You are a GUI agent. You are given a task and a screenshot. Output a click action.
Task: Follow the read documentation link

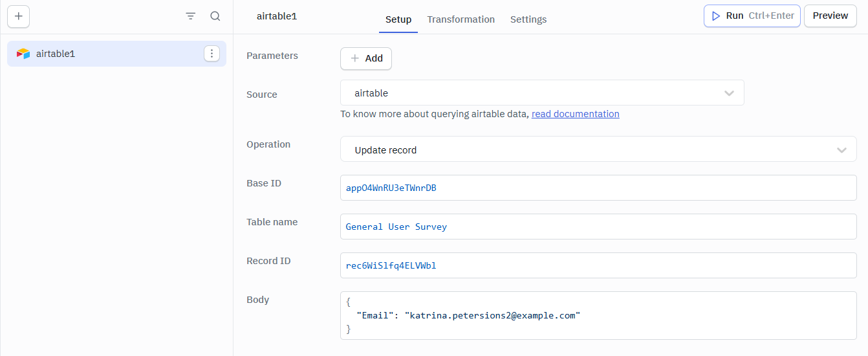(575, 114)
